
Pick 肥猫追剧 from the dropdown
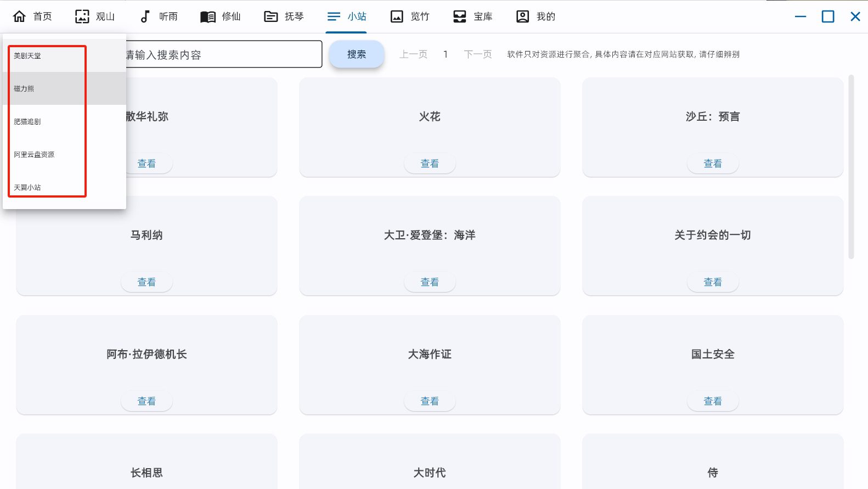(x=64, y=121)
